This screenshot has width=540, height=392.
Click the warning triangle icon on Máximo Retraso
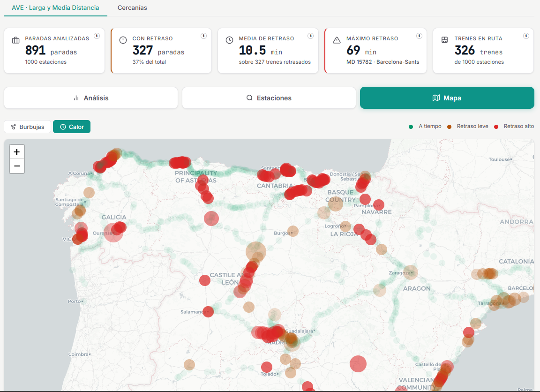(337, 40)
